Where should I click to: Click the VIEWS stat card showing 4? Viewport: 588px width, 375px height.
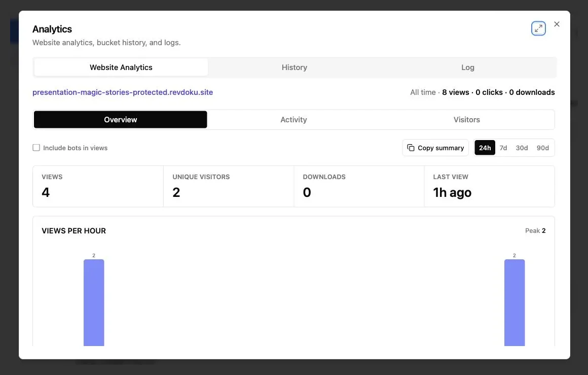point(98,186)
